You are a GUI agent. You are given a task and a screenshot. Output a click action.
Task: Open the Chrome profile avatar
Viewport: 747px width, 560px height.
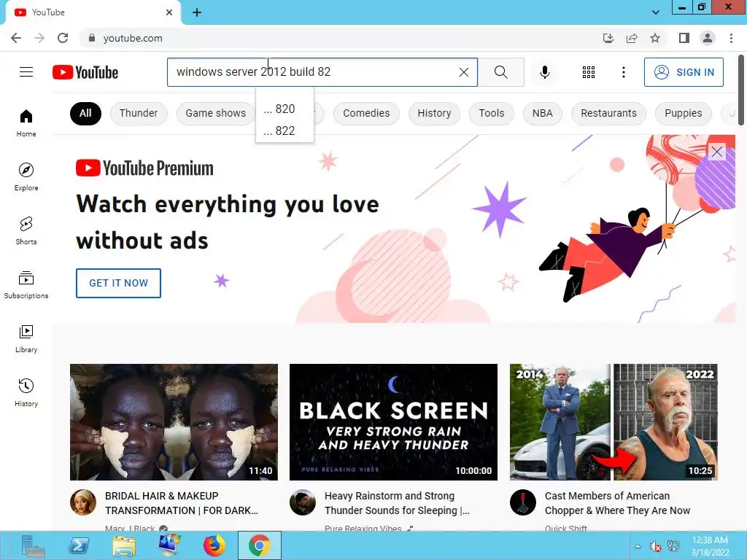708,38
